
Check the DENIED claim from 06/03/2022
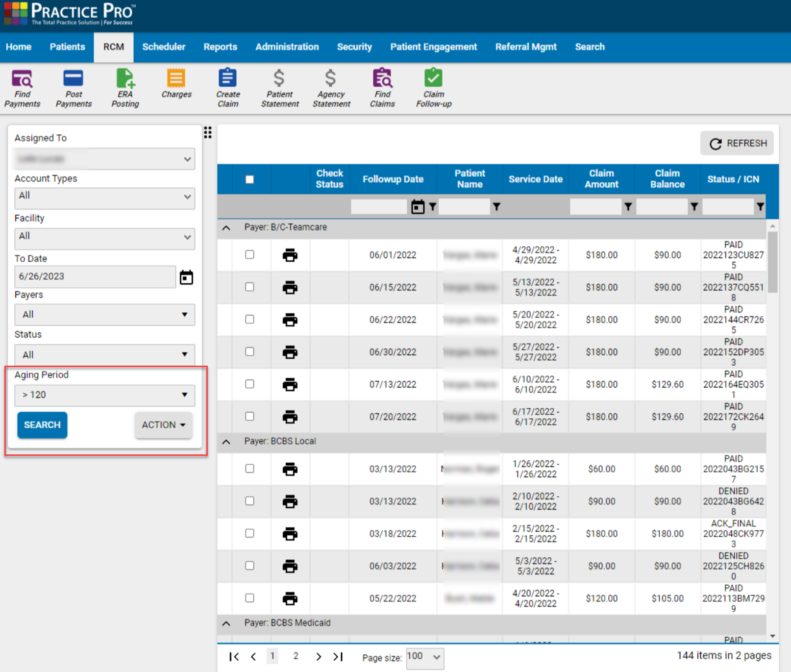pyautogui.click(x=249, y=566)
